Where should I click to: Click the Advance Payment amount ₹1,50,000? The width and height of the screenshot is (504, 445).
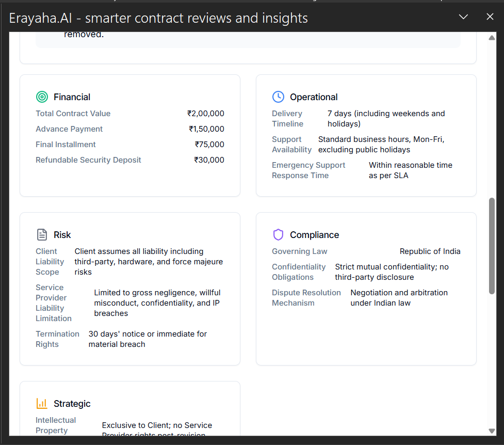point(206,129)
